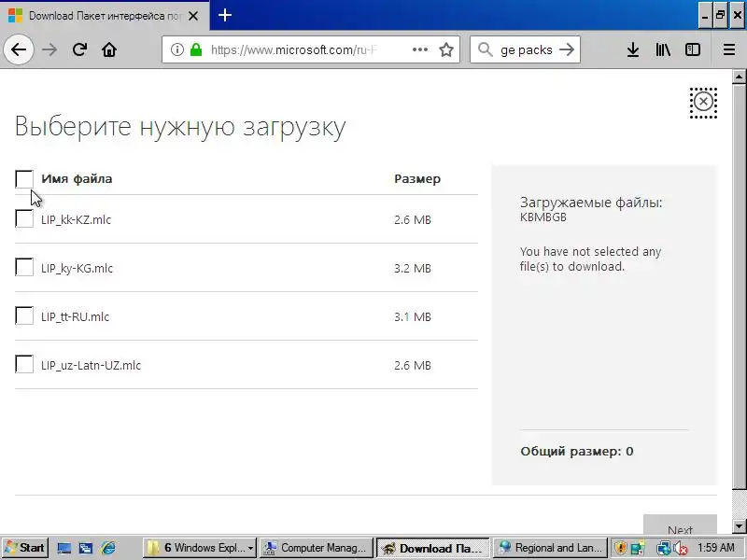Click Show Desktop quick launch icon
This screenshot has height=560, width=747.
[63, 548]
